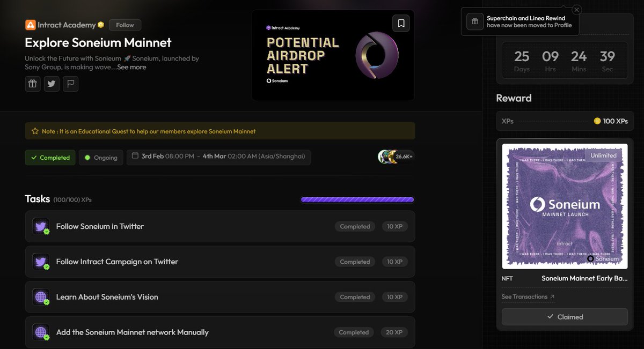Click globe icon for Add Soneium Mainnet network
Screen dimensions: 644x349
tap(41, 332)
